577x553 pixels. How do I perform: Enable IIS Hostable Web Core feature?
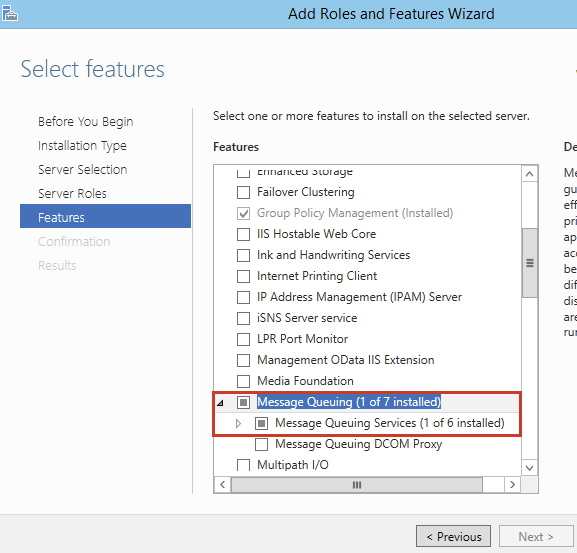point(243,234)
